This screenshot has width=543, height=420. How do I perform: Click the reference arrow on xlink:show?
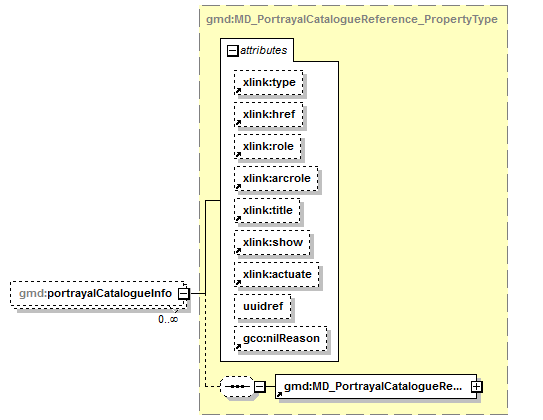click(x=238, y=251)
